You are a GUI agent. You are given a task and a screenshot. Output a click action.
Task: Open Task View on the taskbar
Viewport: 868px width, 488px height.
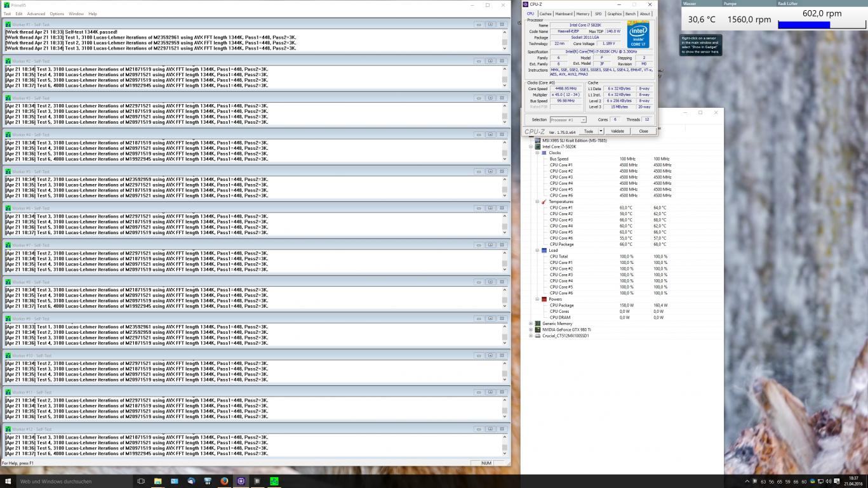pyautogui.click(x=141, y=481)
